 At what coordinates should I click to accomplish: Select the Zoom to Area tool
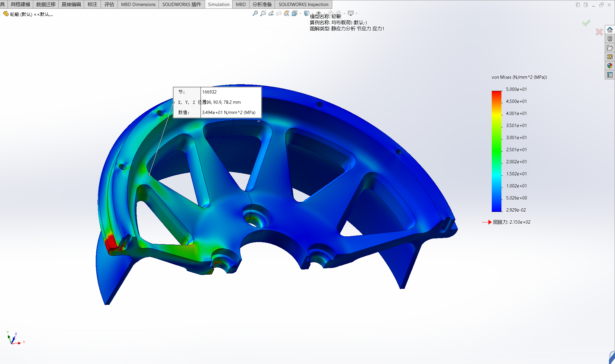coord(263,13)
